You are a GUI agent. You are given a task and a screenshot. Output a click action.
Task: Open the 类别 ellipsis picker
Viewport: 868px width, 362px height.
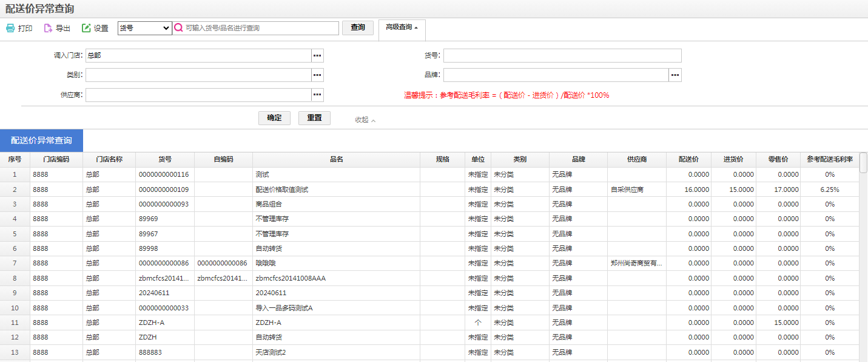(317, 75)
